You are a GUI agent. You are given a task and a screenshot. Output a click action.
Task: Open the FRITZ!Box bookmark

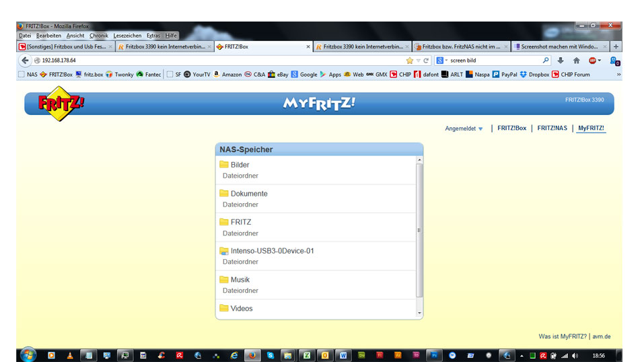57,75
